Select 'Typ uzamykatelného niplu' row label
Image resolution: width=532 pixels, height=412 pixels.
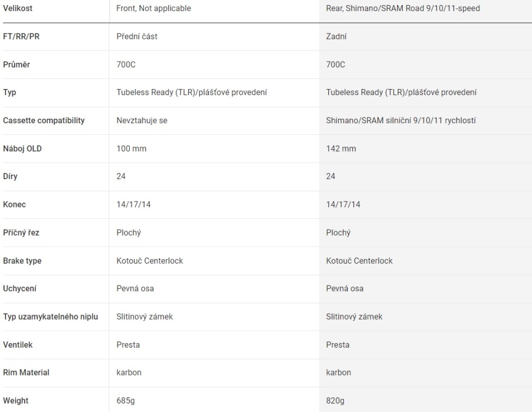click(x=50, y=317)
